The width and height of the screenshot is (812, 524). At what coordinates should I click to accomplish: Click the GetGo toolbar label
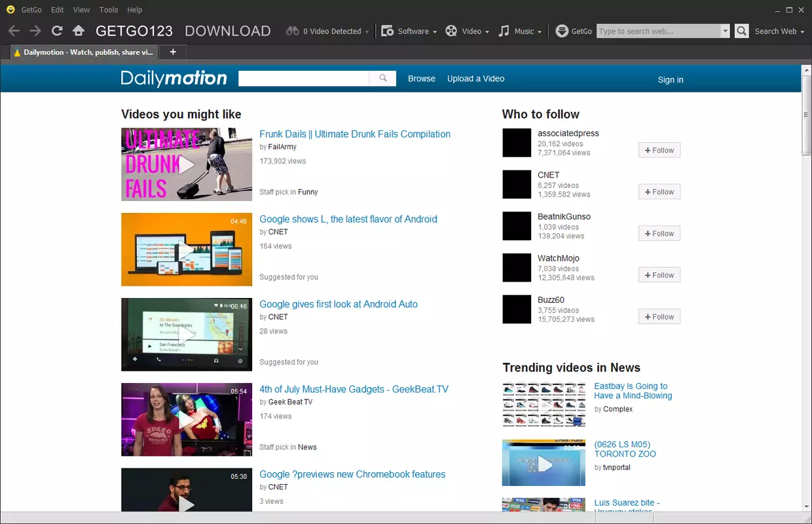coord(581,31)
